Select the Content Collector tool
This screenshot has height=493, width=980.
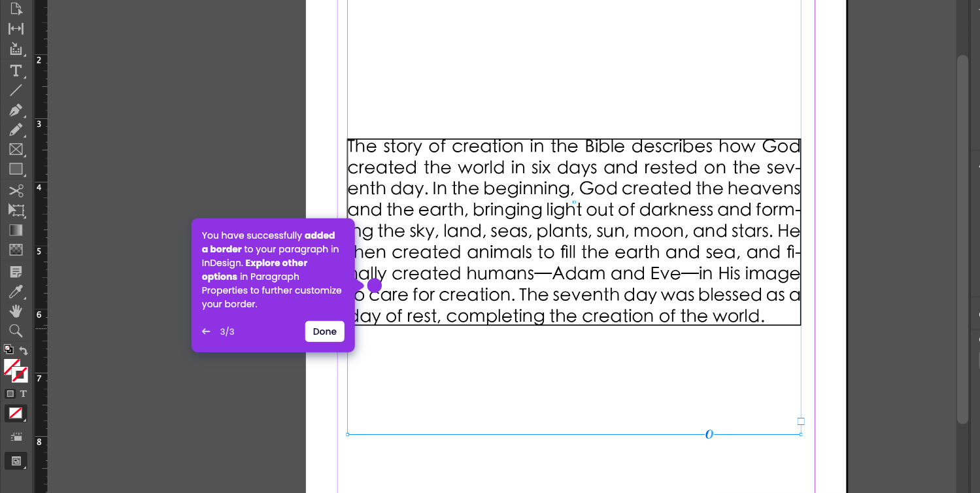coord(16,49)
